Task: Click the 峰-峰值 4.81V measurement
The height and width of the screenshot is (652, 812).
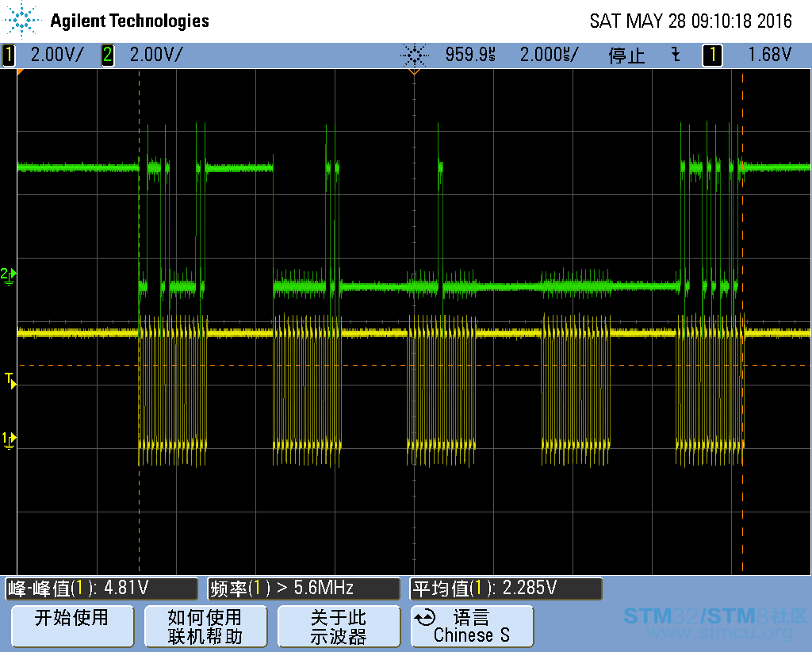Action: (x=101, y=589)
